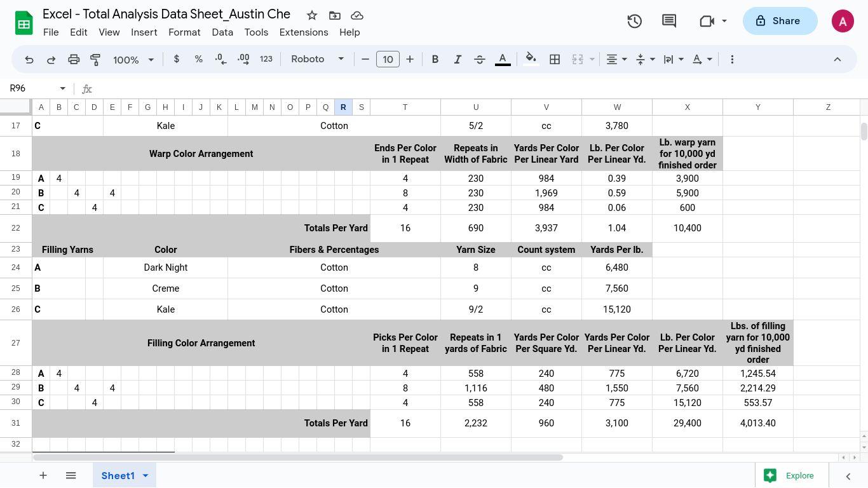
Task: Redo the last action
Action: tap(51, 59)
